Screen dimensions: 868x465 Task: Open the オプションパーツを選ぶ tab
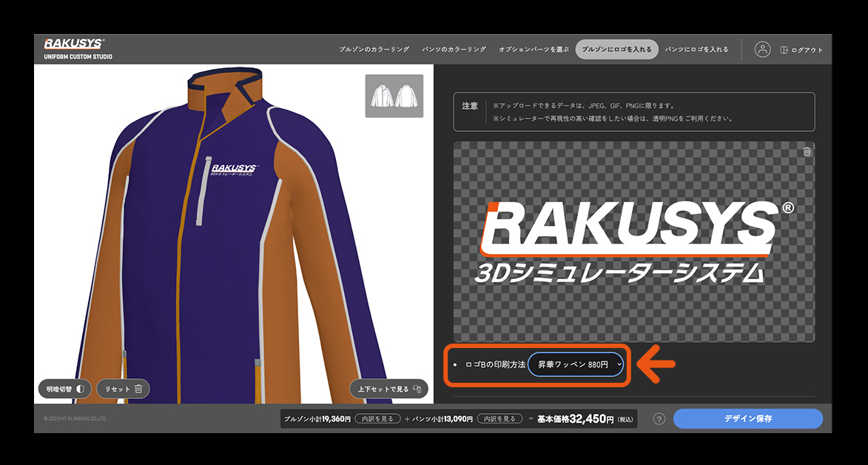(534, 50)
